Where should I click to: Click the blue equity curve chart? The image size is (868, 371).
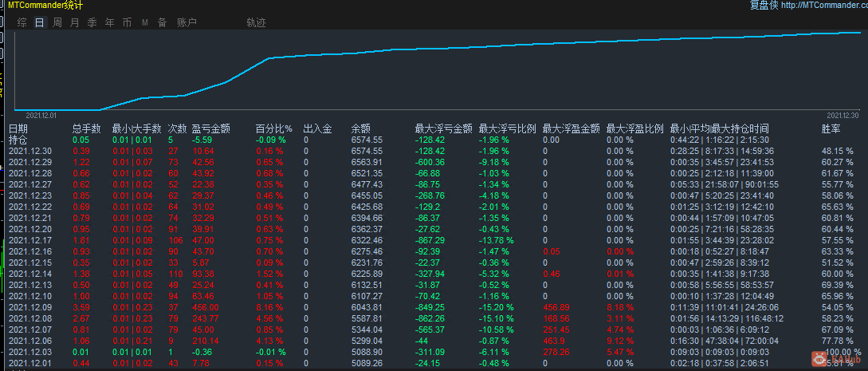click(x=438, y=71)
